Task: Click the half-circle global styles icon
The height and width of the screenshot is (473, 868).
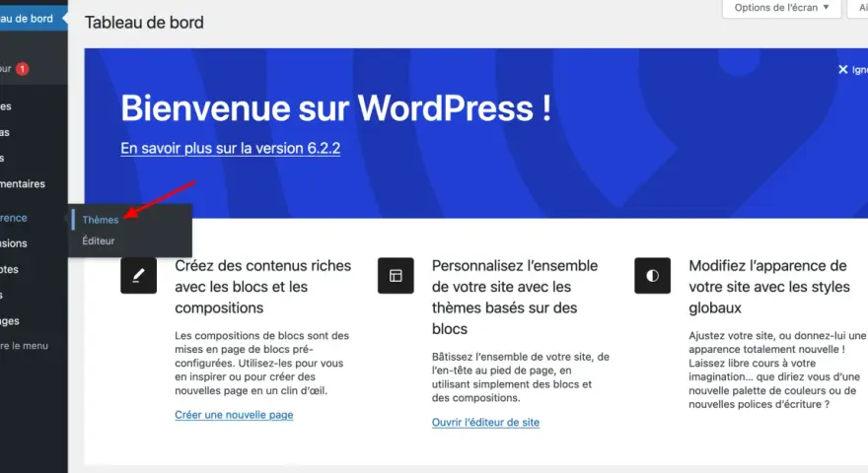Action: [652, 276]
